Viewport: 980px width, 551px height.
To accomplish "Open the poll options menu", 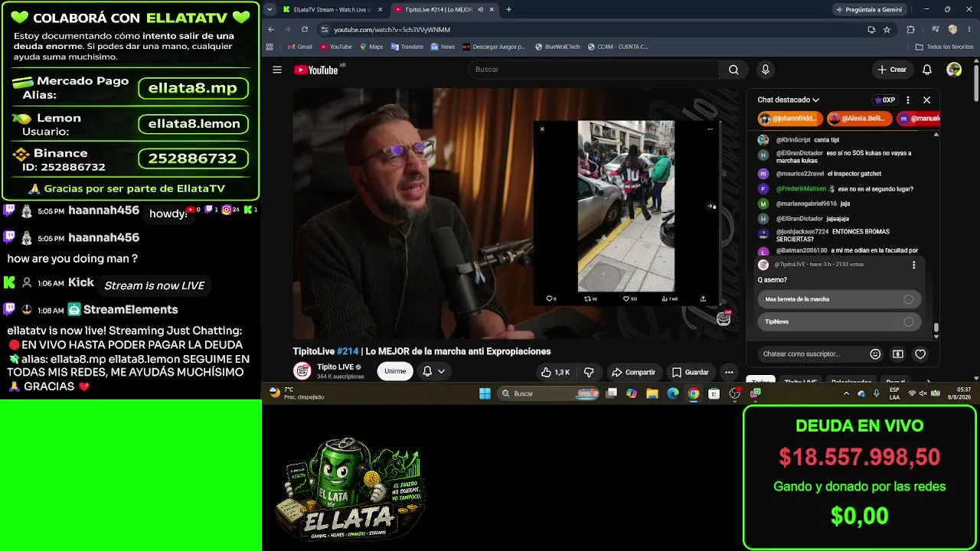I will tap(913, 265).
